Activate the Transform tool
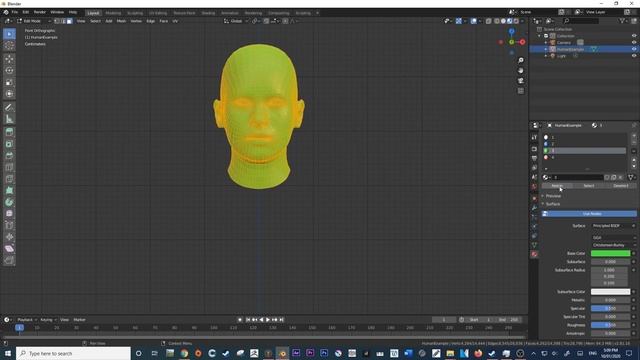 9,93
